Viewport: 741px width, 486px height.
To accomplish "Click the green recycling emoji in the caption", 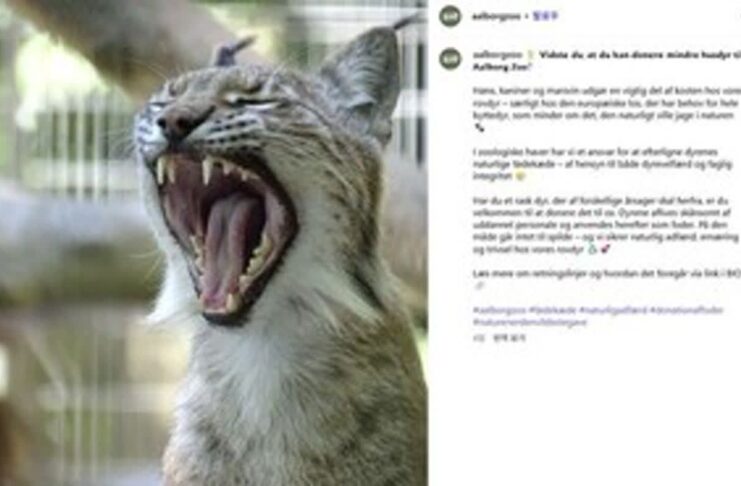I will 592,249.
